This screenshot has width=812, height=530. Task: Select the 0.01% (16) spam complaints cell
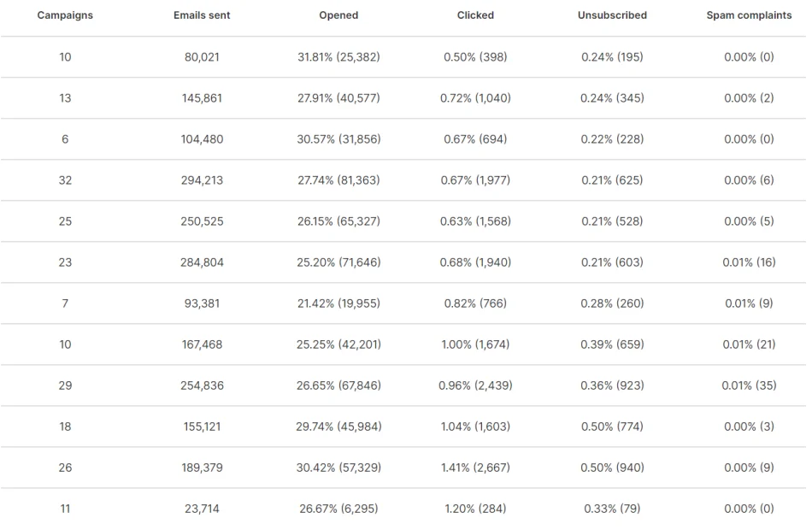click(x=749, y=262)
